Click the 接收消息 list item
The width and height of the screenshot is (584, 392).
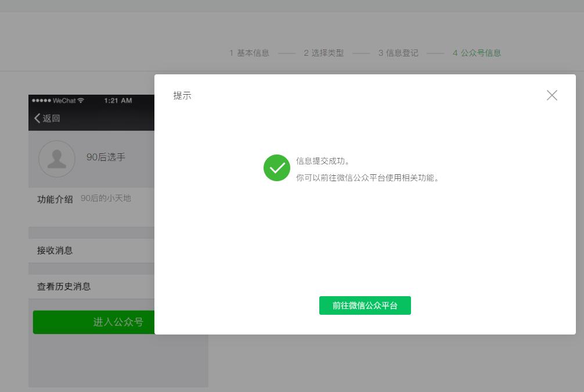click(55, 250)
